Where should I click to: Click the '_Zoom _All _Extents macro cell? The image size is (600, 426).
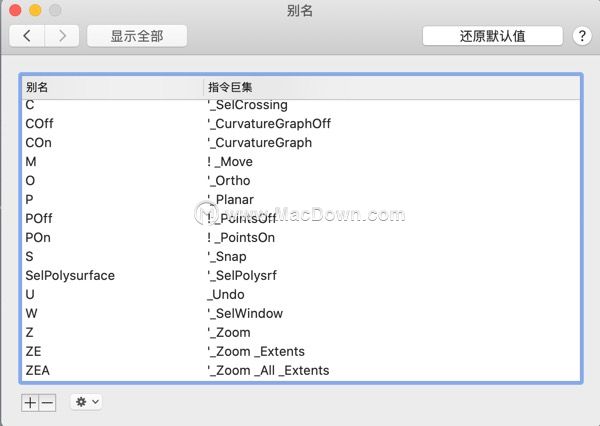[x=268, y=371]
